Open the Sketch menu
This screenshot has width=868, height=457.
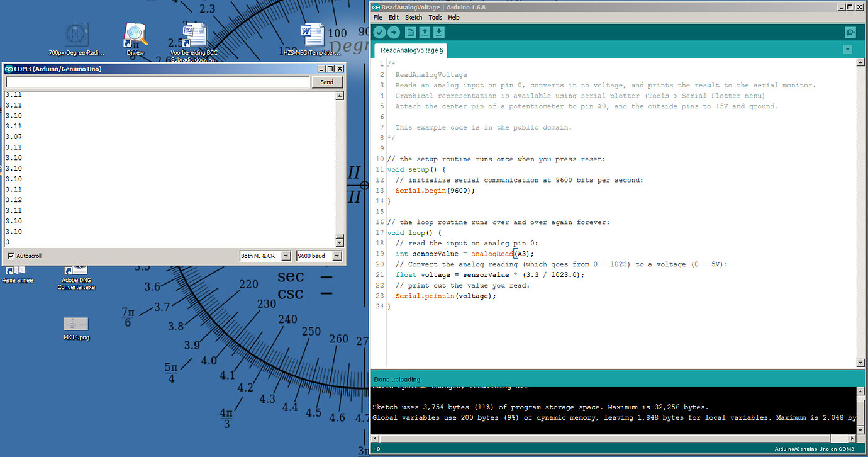tap(413, 17)
